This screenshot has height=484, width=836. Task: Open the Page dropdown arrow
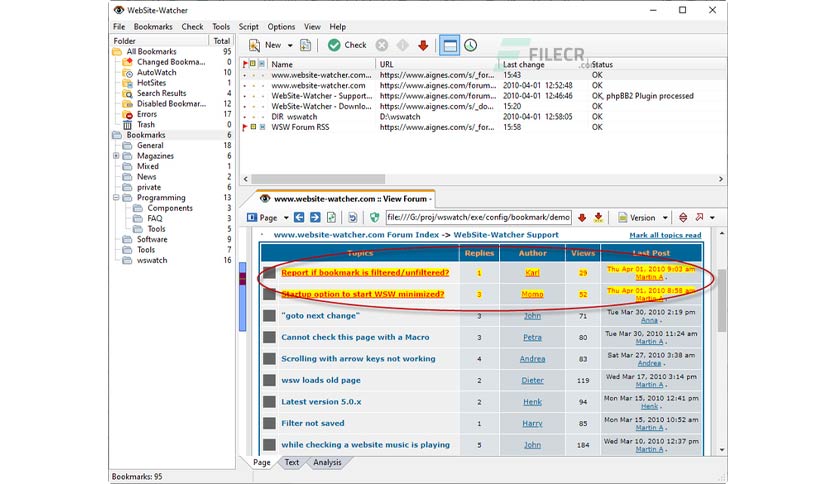(286, 217)
